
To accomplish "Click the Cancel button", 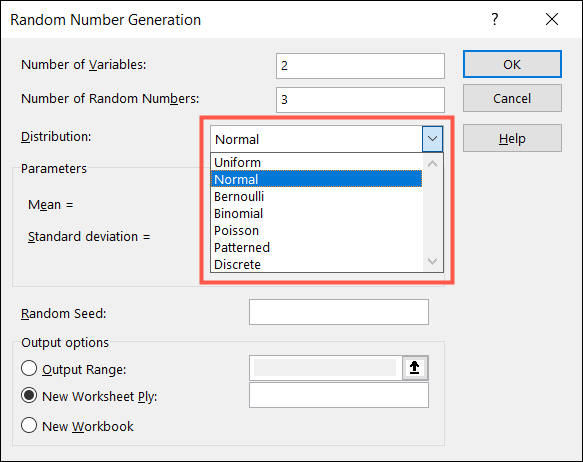I will [x=512, y=98].
